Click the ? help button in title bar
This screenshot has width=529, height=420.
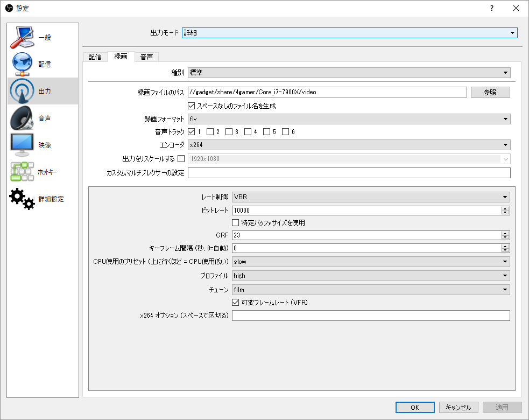pyautogui.click(x=492, y=8)
